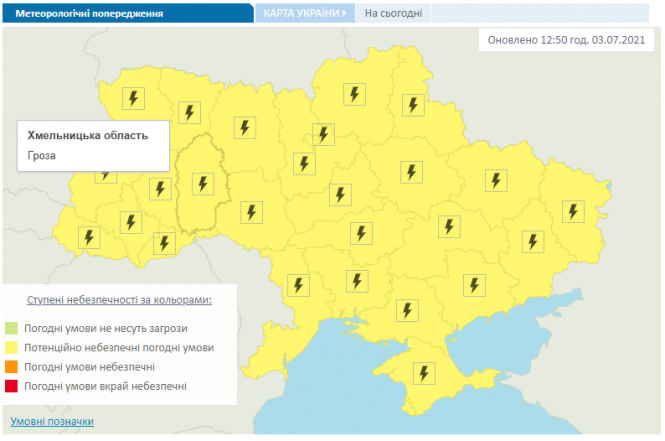This screenshot has width=665, height=441.
Task: Select the lightning icon in Donetsk region
Action: pos(532,240)
